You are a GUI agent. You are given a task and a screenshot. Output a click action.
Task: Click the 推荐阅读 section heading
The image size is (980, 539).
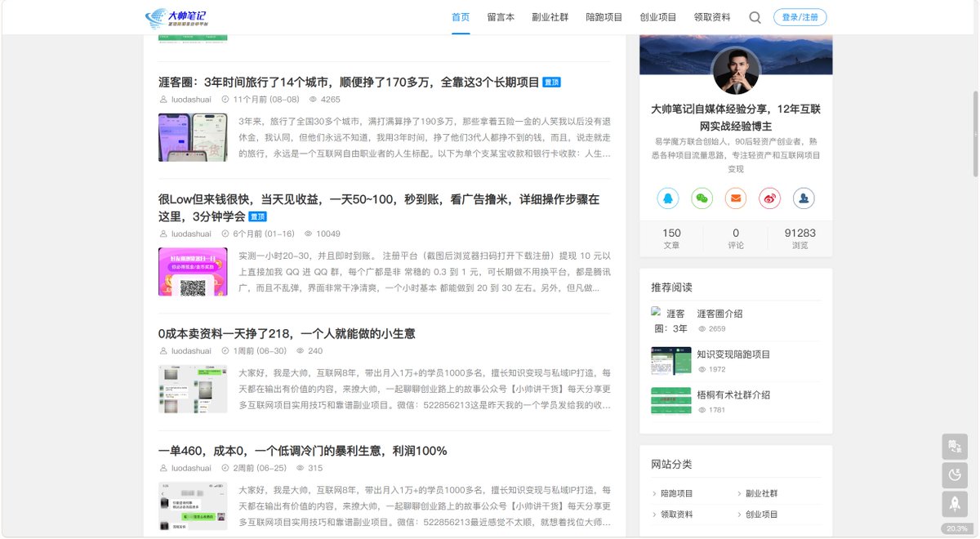coord(671,287)
